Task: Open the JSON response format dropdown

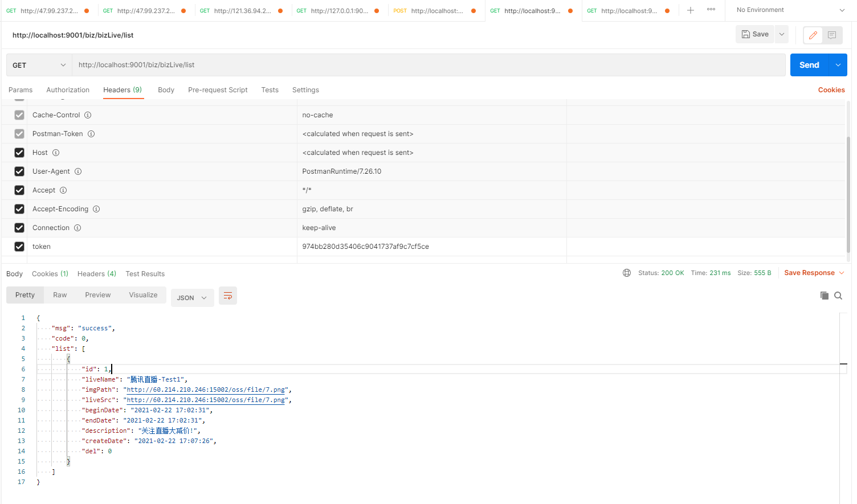Action: (192, 297)
